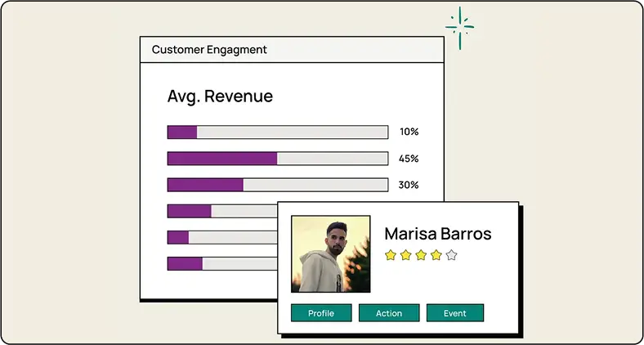This screenshot has width=644, height=345.
Task: Click the Profile button
Action: (x=321, y=313)
